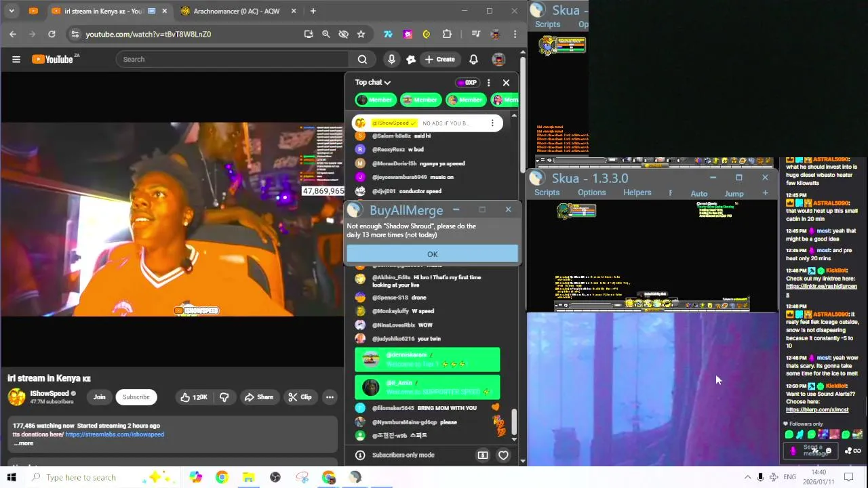The width and height of the screenshot is (868, 488).
Task: Bookmark this page star icon
Action: (361, 34)
